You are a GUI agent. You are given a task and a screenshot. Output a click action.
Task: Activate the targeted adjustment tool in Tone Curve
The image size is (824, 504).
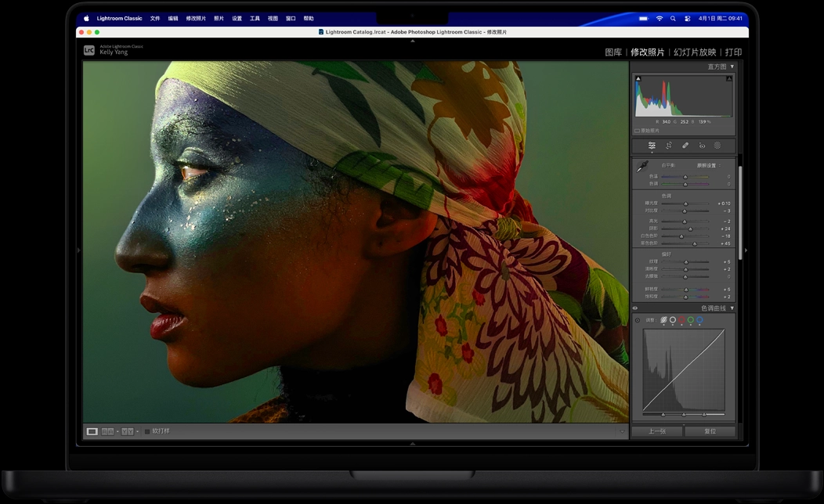coord(637,319)
